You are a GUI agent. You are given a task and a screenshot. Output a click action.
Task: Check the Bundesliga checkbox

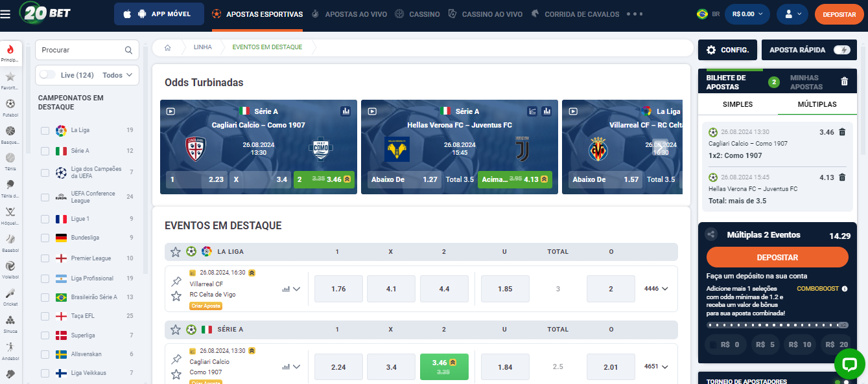45,238
